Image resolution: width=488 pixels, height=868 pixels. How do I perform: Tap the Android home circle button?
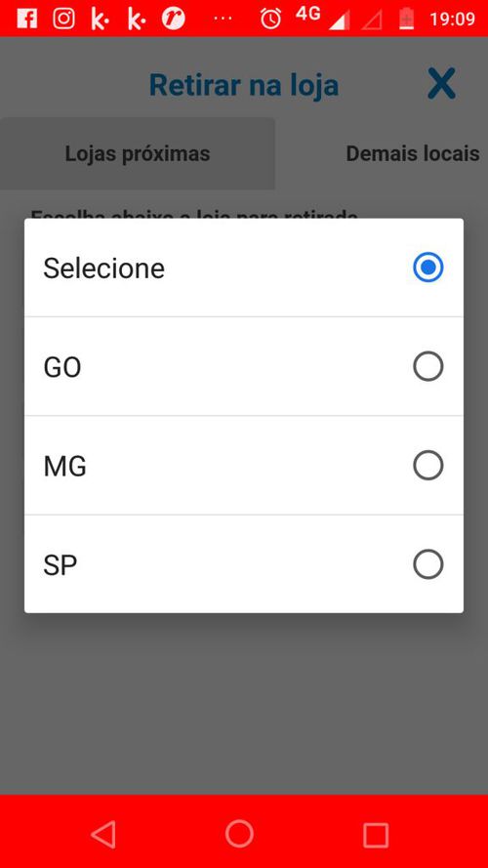[239, 833]
